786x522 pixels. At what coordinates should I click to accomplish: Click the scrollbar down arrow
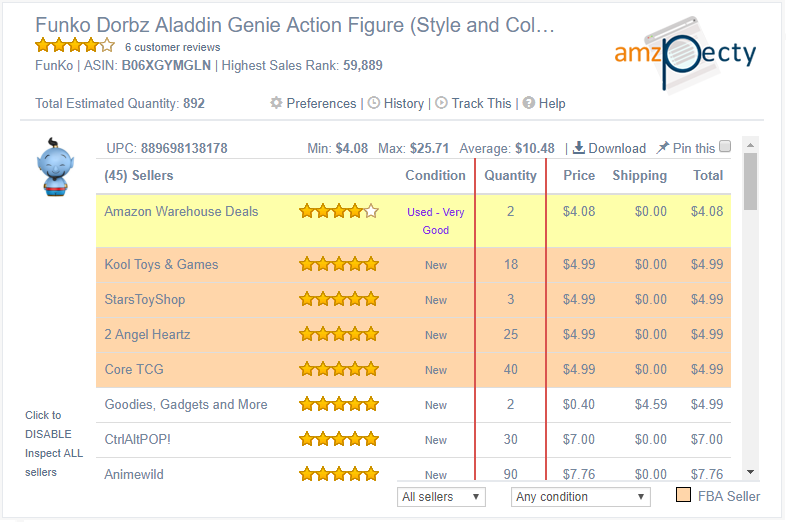[x=750, y=472]
